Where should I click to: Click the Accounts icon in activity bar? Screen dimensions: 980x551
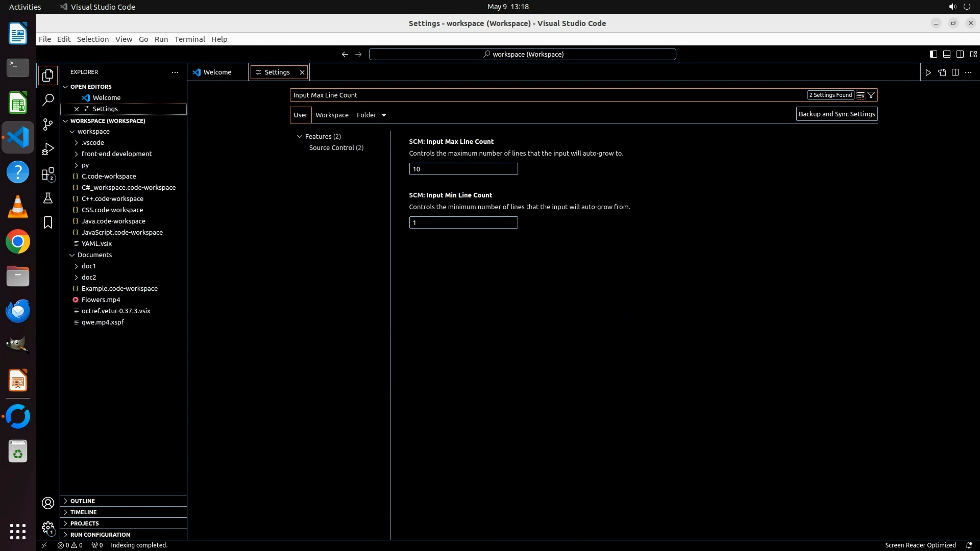click(48, 503)
